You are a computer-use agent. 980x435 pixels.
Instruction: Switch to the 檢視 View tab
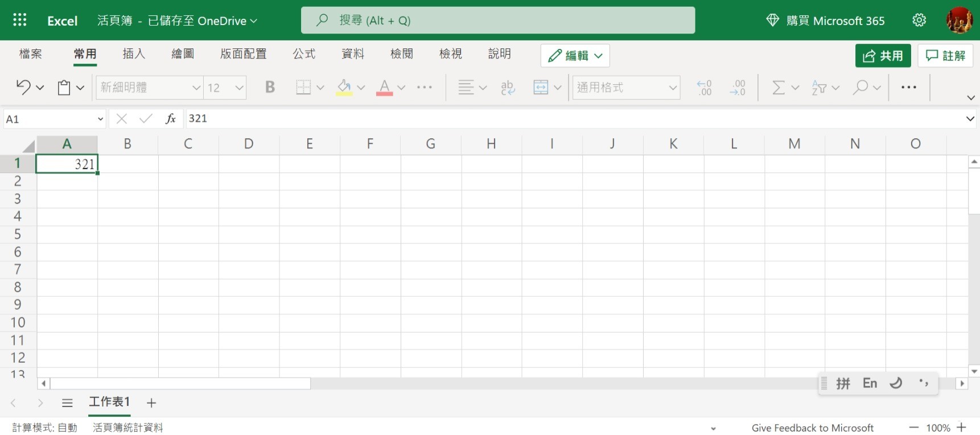click(x=451, y=53)
